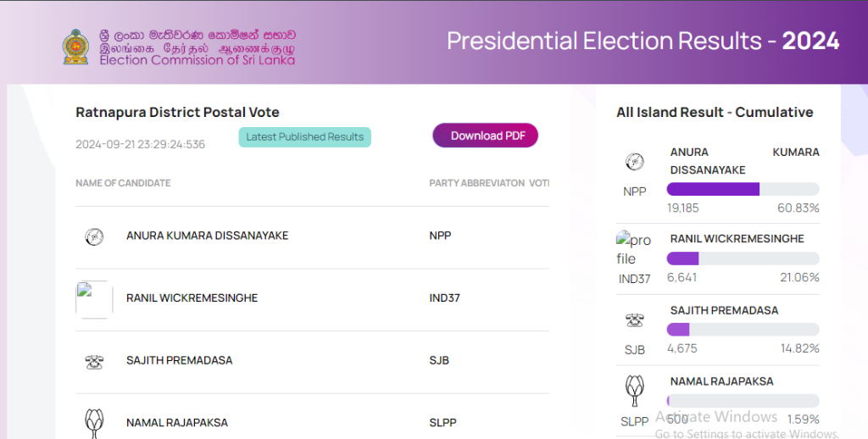The height and width of the screenshot is (439, 868).
Task: Click NPP compass icon in All Island panel
Action: point(634,163)
